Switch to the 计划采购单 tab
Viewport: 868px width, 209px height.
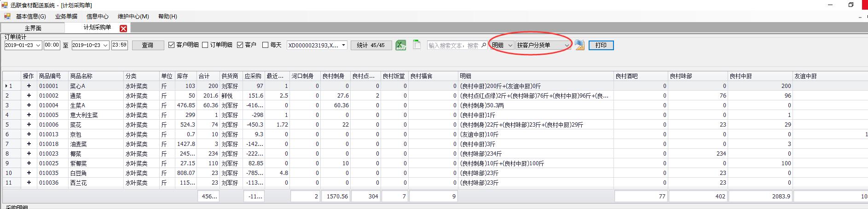(97, 28)
